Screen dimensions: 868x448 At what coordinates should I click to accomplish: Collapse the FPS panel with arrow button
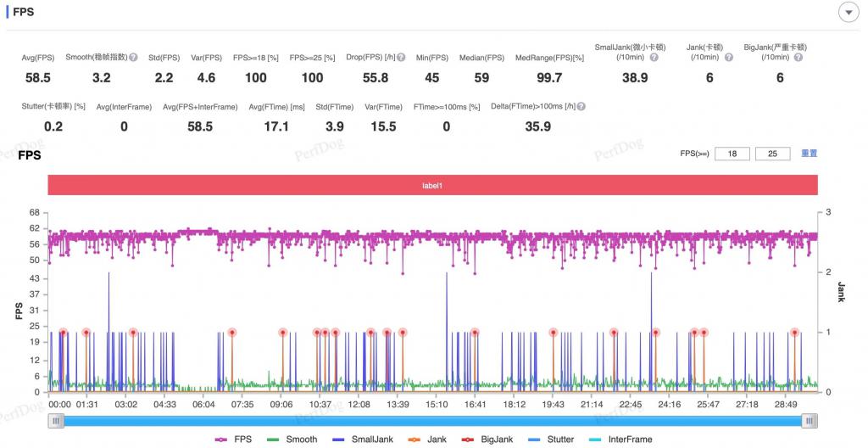click(x=848, y=12)
